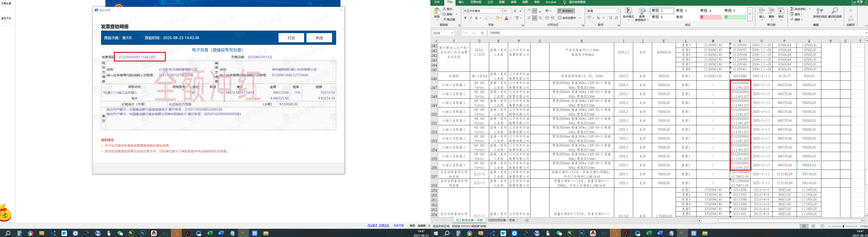This screenshot has width=868, height=237.
Task: Click the Format Painter (格式刷) brush icon
Action: 445,19
